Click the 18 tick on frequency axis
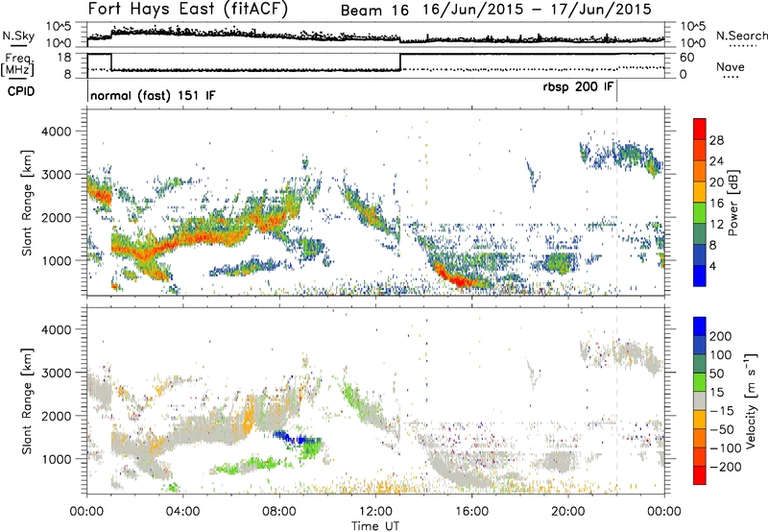Screen dimensions: 768x532 click(64, 58)
